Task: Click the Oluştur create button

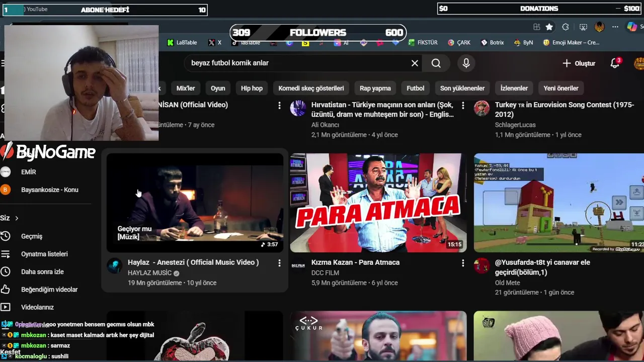Action: click(x=579, y=63)
